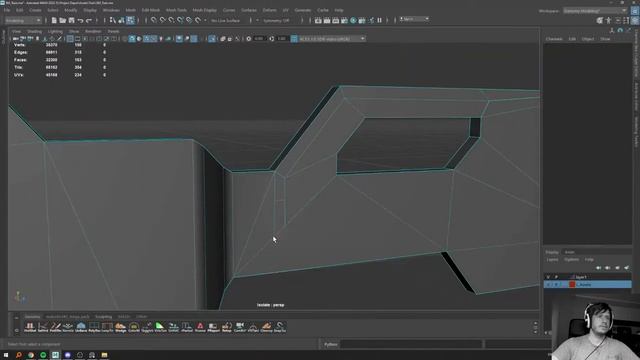Viewport: 640px width, 360px height.
Task: Open the UV menu
Action: (285, 10)
